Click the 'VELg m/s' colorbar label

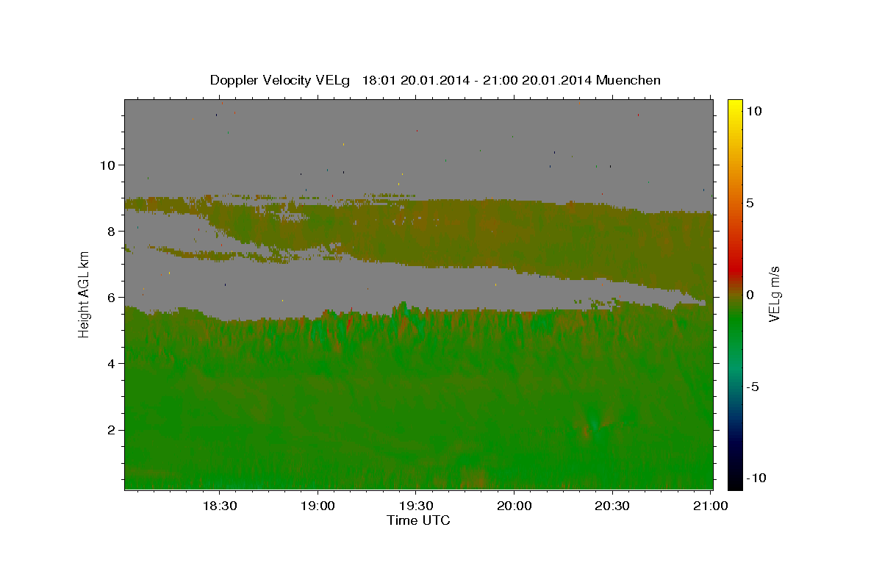point(774,294)
